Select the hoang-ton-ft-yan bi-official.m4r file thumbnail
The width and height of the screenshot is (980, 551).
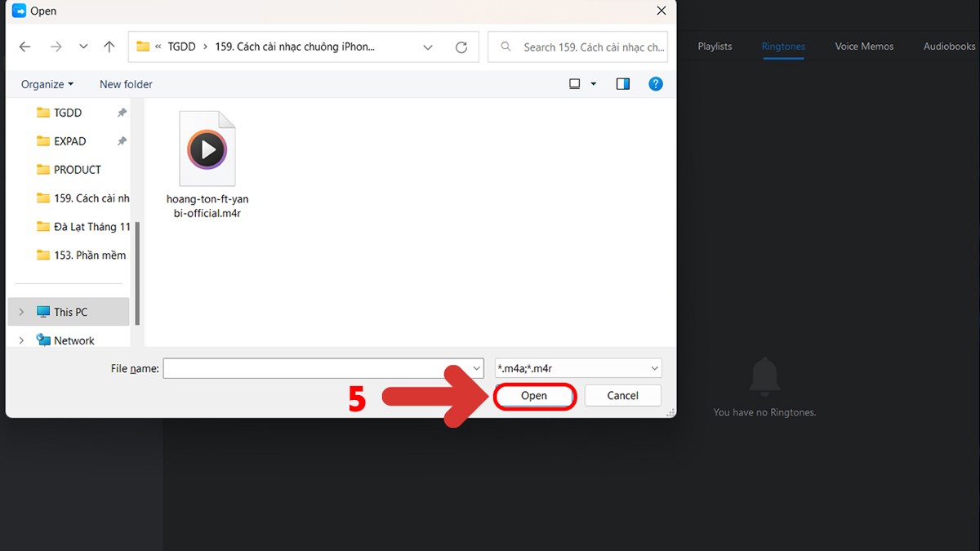pyautogui.click(x=207, y=149)
